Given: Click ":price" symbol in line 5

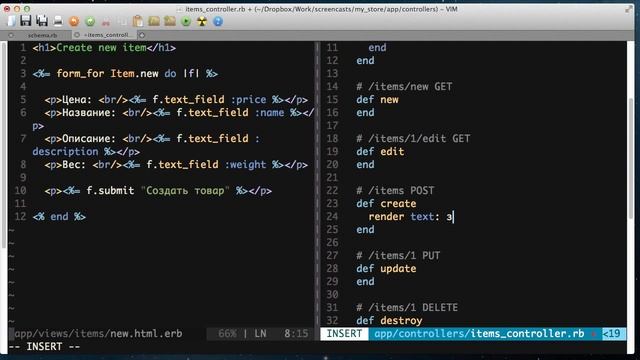Looking at the screenshot, I should pyautogui.click(x=248, y=100).
